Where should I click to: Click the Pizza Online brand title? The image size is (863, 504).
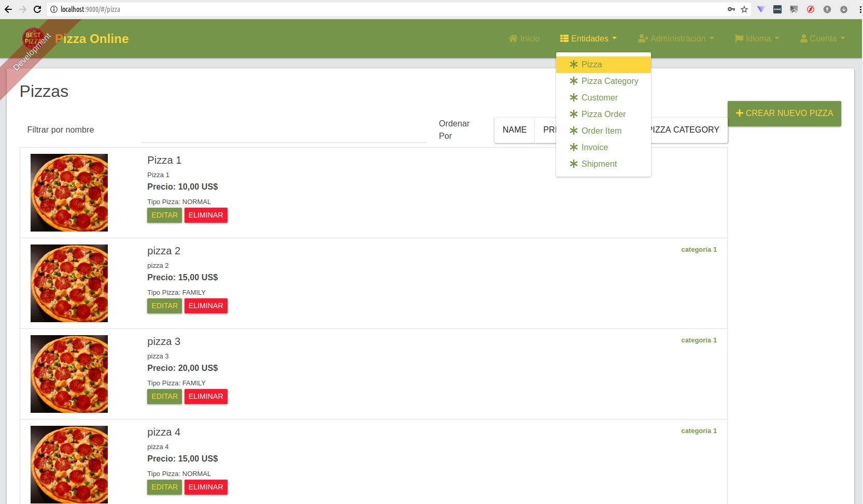coord(92,38)
